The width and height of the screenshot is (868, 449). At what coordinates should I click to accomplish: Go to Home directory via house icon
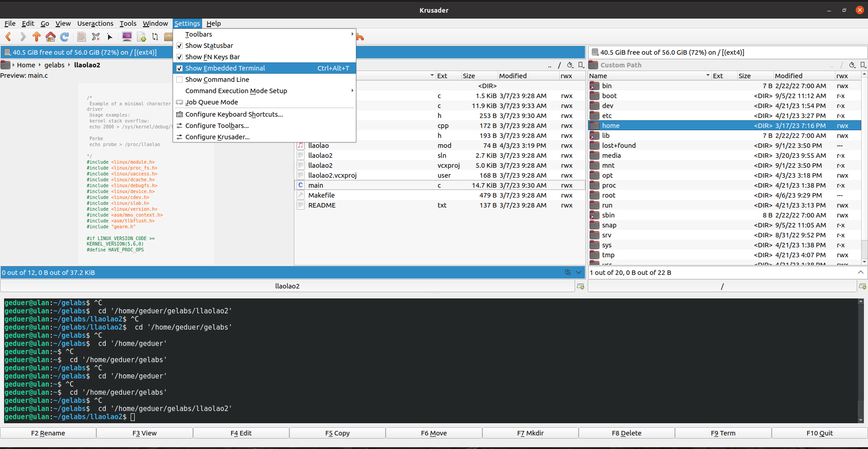coord(51,37)
